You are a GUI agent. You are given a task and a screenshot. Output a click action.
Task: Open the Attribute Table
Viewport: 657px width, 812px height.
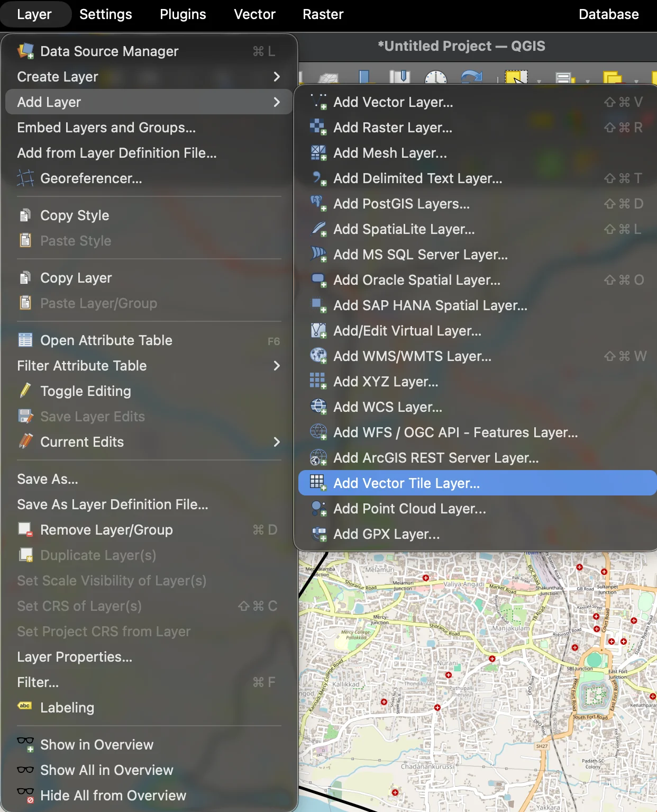point(106,340)
